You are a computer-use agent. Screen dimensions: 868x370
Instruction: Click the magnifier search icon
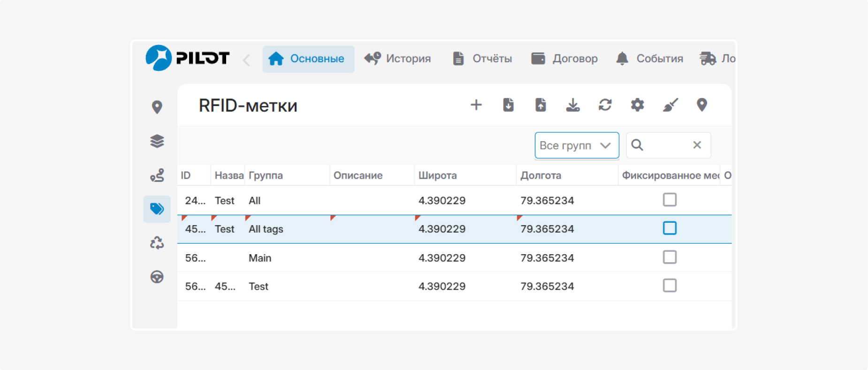click(x=637, y=145)
